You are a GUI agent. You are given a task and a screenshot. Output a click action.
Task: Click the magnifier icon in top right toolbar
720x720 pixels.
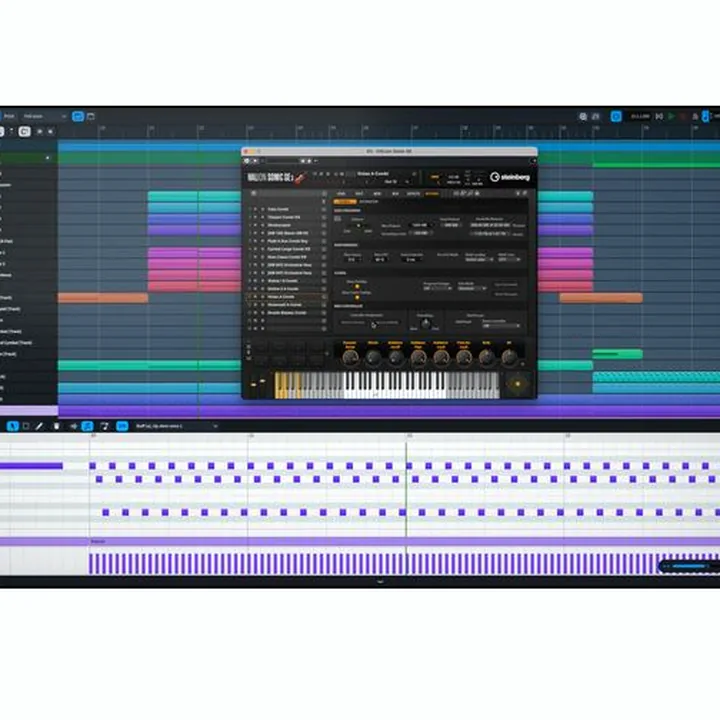point(583,117)
